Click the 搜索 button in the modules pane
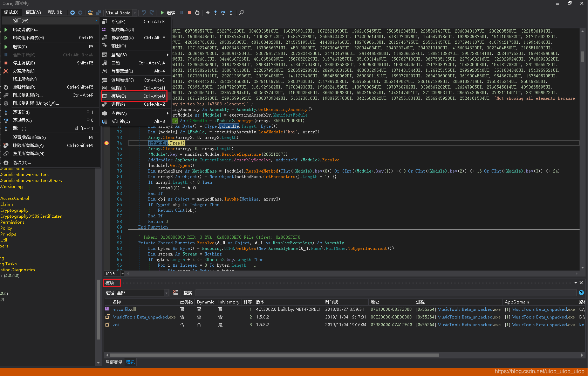 188,293
